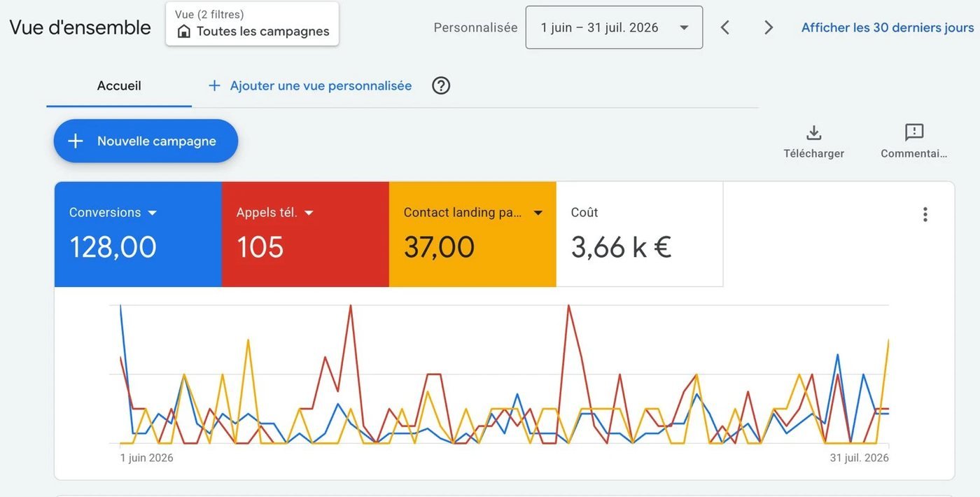Click the 128,00 conversions value
Screen dimensions: 980x497
pyautogui.click(x=113, y=247)
